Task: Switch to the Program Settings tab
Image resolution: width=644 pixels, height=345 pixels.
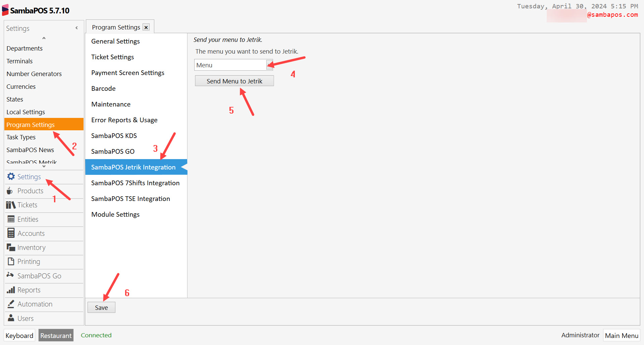Action: [116, 27]
